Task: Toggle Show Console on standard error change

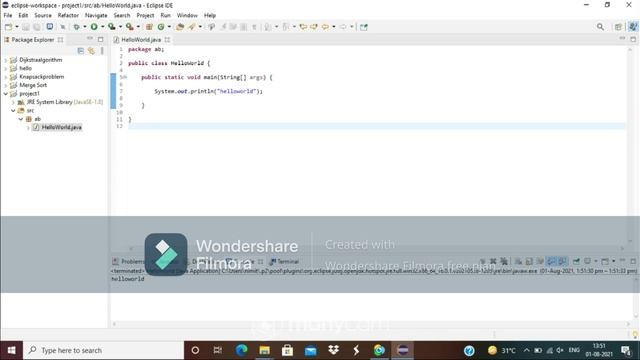Action: pos(562,261)
